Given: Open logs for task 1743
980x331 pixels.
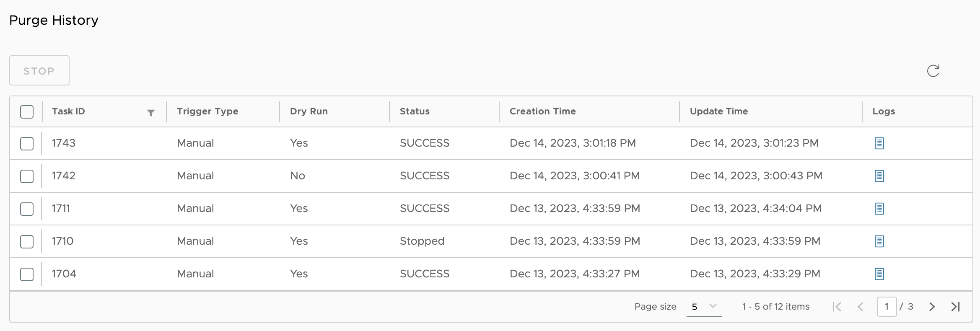Looking at the screenshot, I should pos(879,143).
